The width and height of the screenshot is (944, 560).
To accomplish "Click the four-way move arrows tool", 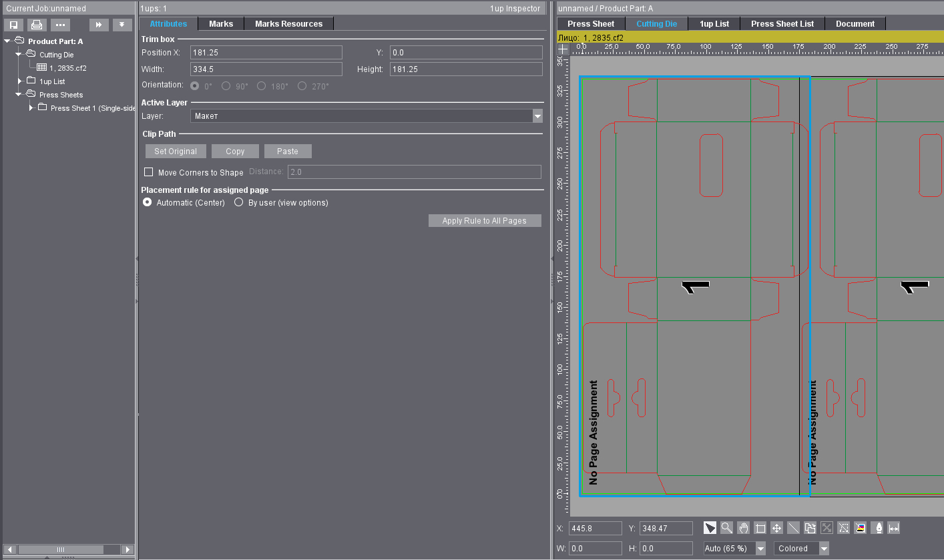I will [776, 528].
